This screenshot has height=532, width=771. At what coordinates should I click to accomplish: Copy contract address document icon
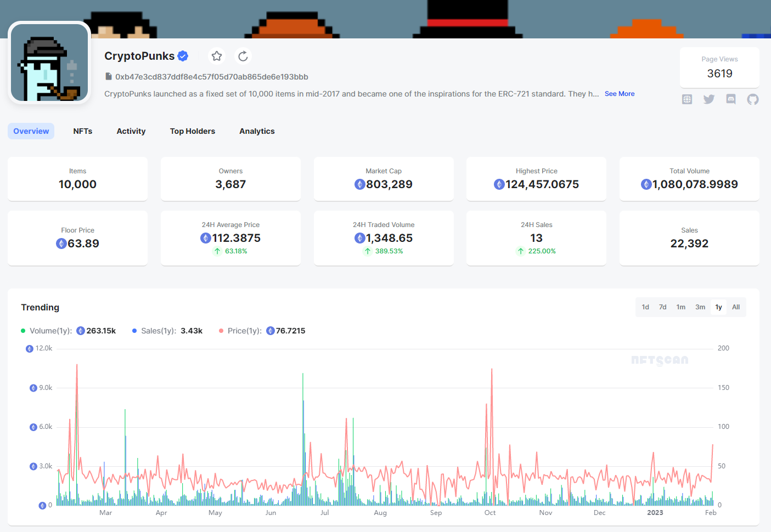point(109,77)
